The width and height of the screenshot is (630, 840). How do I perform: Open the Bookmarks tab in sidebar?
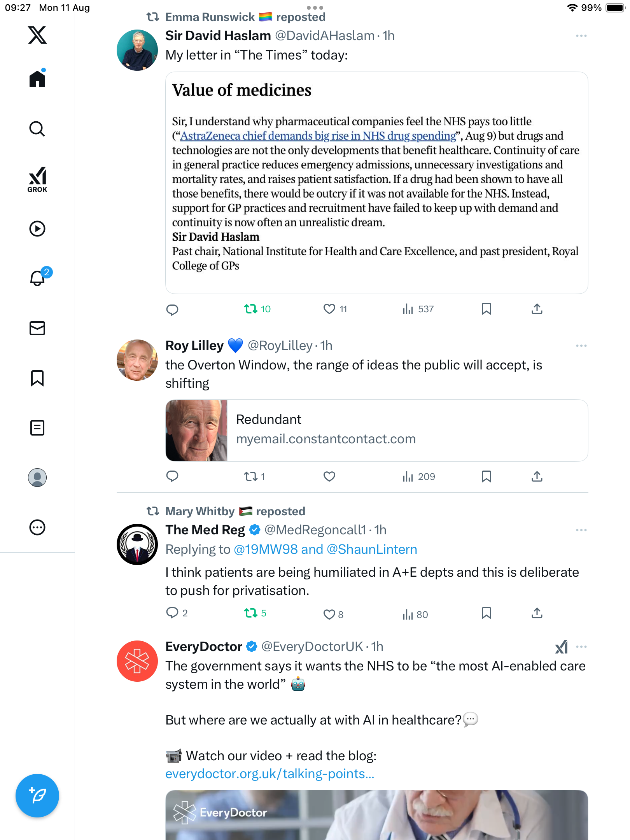pos(37,378)
